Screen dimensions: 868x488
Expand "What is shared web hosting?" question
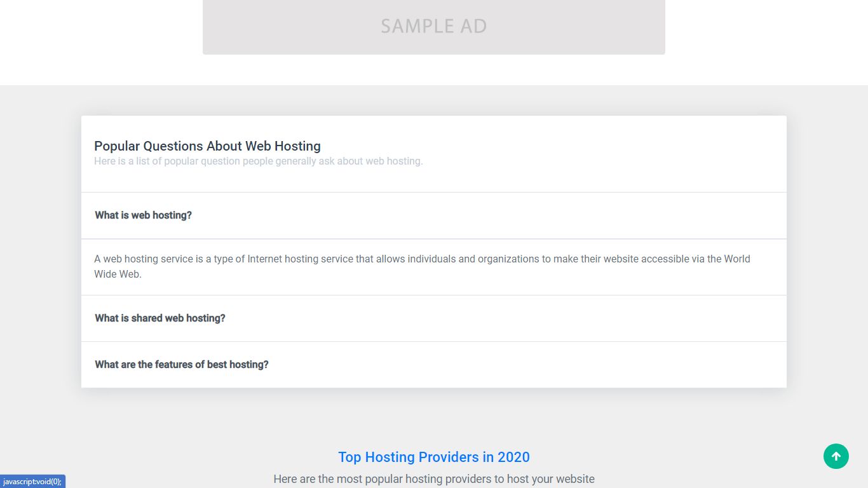pyautogui.click(x=160, y=318)
